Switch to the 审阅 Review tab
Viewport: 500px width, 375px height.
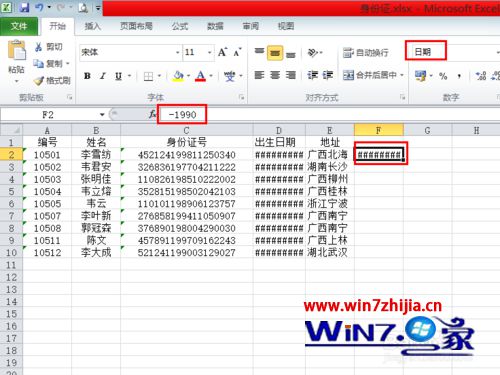251,26
